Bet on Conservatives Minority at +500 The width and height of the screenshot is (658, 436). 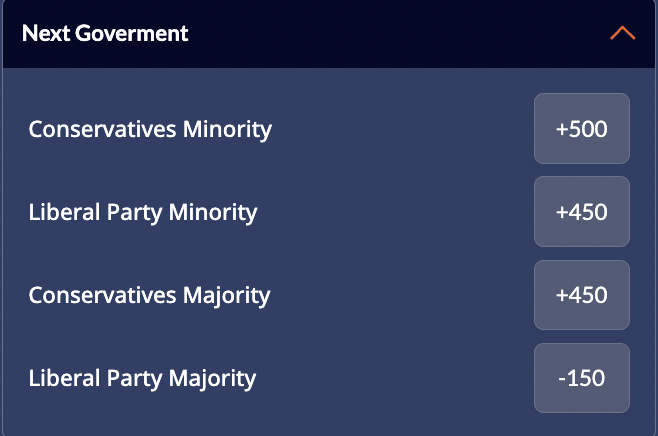(582, 129)
